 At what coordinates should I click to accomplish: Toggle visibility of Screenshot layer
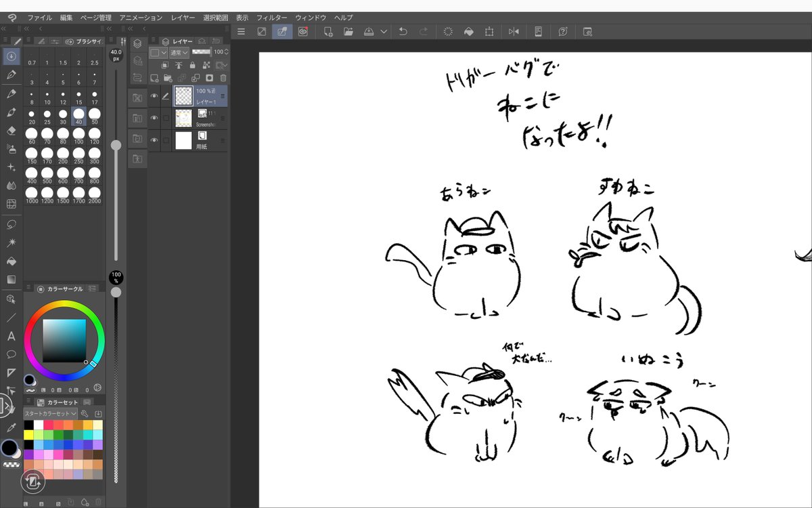(x=154, y=118)
